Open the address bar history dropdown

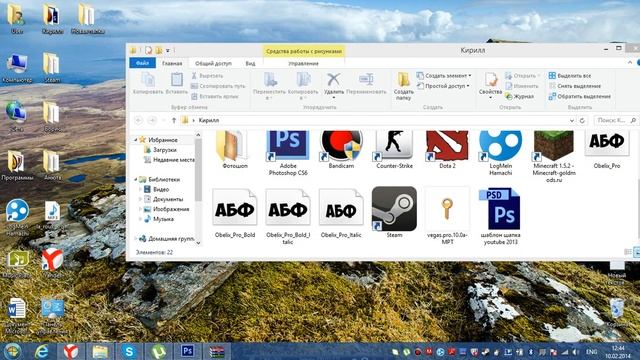pos(571,120)
